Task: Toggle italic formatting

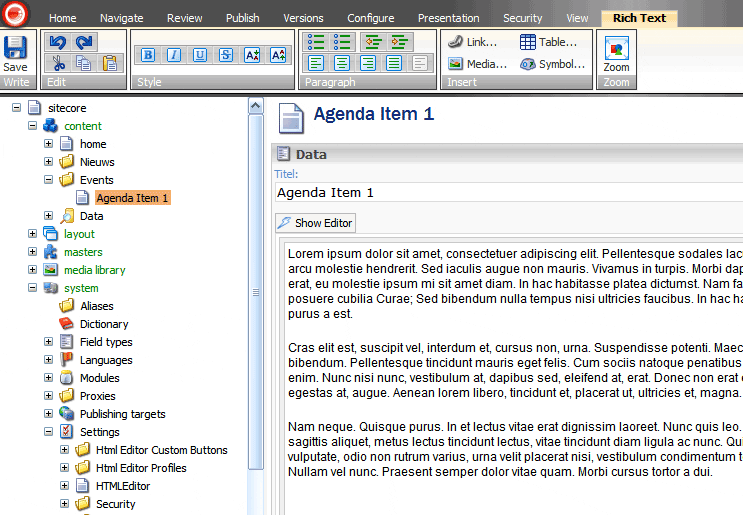Action: click(x=174, y=55)
